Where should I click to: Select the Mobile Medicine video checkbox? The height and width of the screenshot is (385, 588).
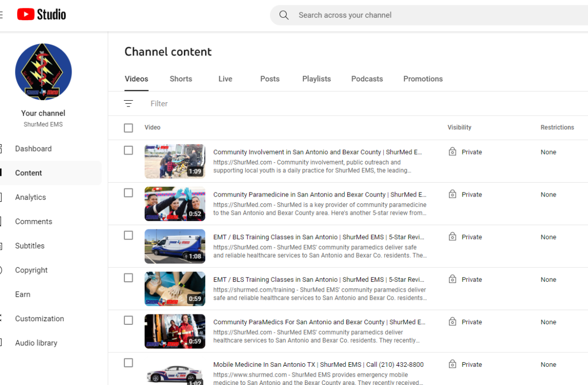pyautogui.click(x=129, y=363)
